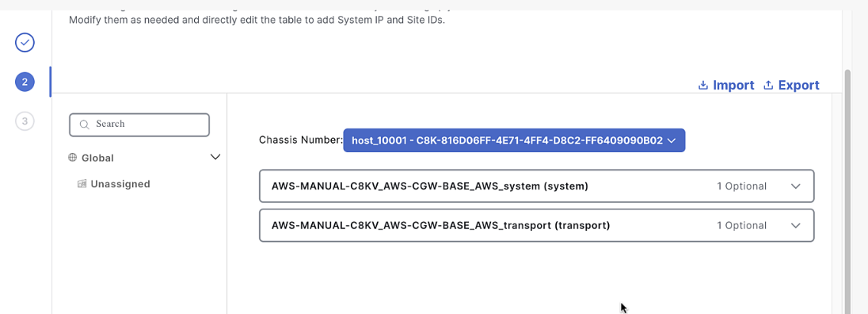Select step 2 circle in wizard
The height and width of the screenshot is (314, 868).
pyautogui.click(x=25, y=82)
